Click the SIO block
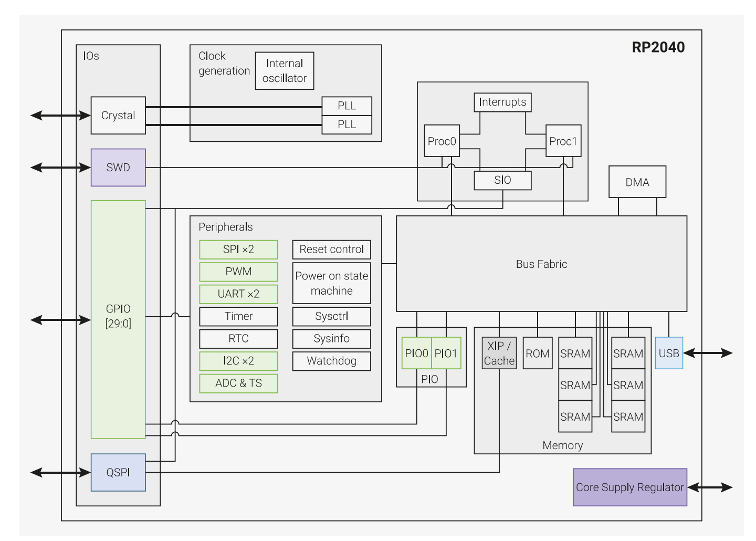This screenshot has width=756, height=541. (x=502, y=180)
